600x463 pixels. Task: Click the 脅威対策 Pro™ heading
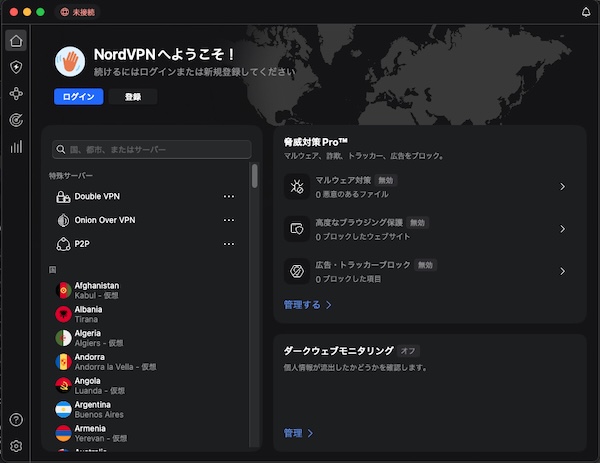pyautogui.click(x=316, y=142)
